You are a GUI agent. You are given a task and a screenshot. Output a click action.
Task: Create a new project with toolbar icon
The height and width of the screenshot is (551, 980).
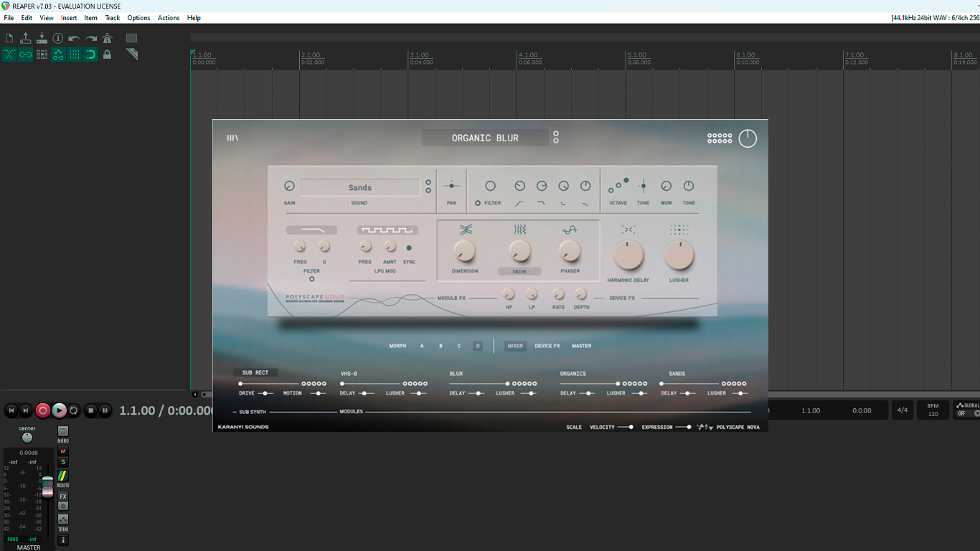[x=9, y=38]
